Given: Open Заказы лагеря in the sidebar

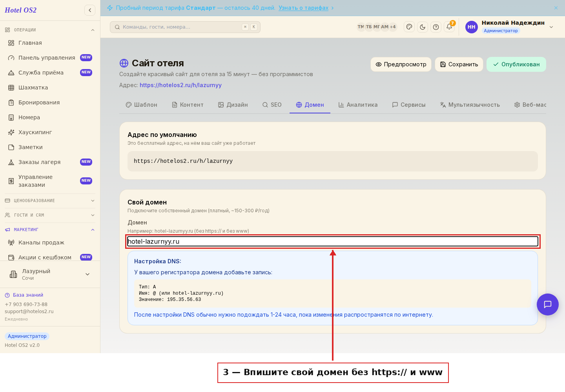Looking at the screenshot, I should (x=50, y=162).
